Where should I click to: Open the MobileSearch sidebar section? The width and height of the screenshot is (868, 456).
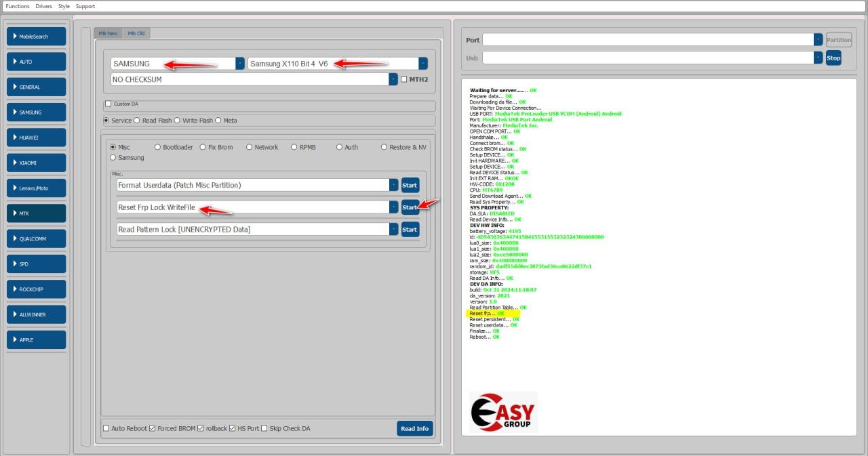pyautogui.click(x=37, y=37)
